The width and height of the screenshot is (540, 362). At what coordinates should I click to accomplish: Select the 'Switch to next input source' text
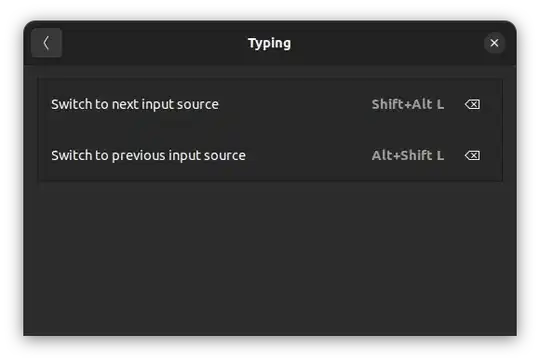(135, 104)
